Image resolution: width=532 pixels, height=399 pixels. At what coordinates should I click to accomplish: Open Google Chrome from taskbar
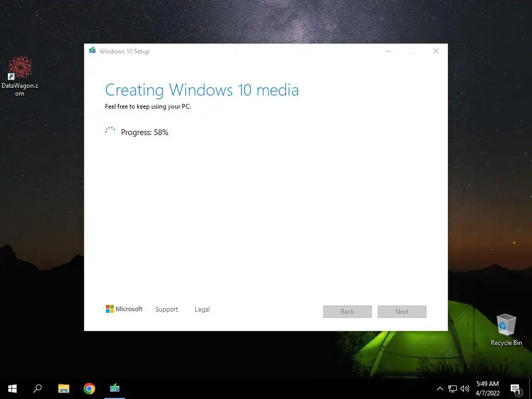click(x=89, y=389)
